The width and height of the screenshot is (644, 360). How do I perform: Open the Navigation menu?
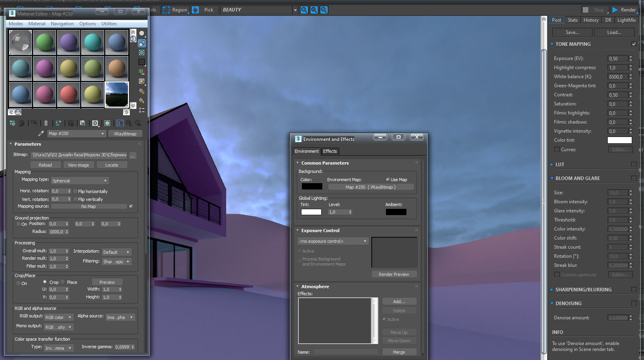pyautogui.click(x=62, y=24)
